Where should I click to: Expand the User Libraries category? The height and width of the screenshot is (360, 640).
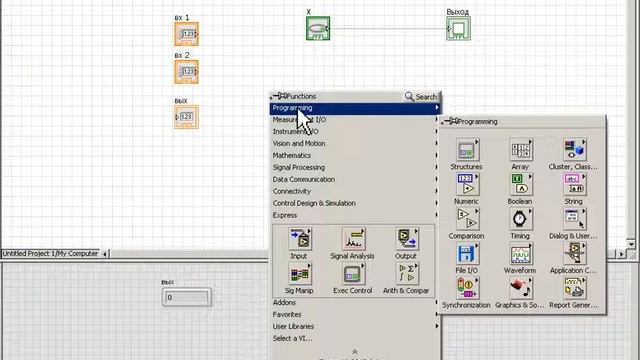[x=355, y=327]
